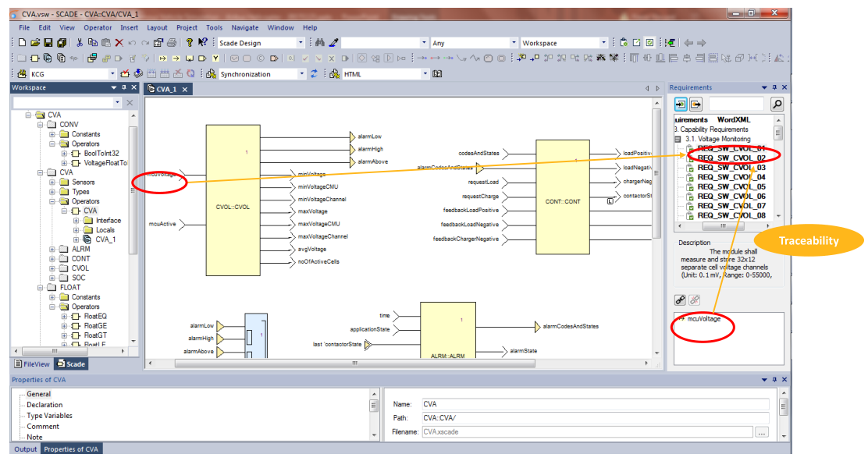Click the Cut scissors icon
Screen dimensions: 868x461
click(80, 43)
